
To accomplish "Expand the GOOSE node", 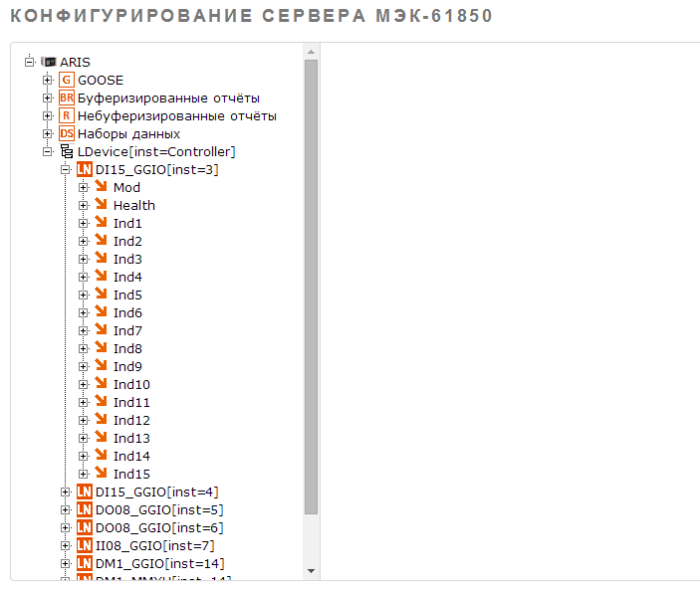I will (48, 80).
